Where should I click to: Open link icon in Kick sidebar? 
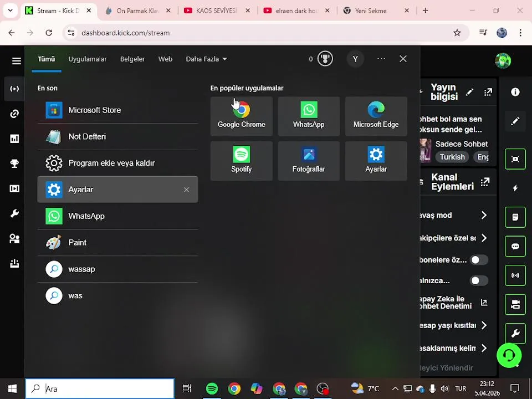tap(14, 114)
